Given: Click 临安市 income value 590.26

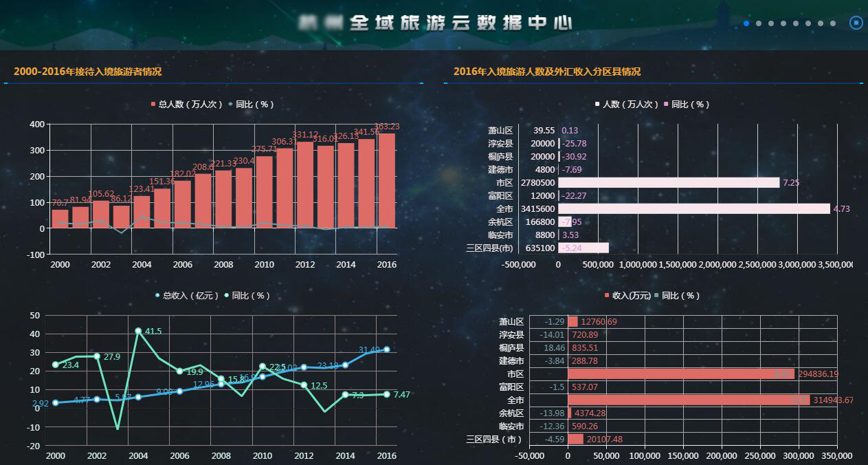Looking at the screenshot, I should [x=585, y=426].
